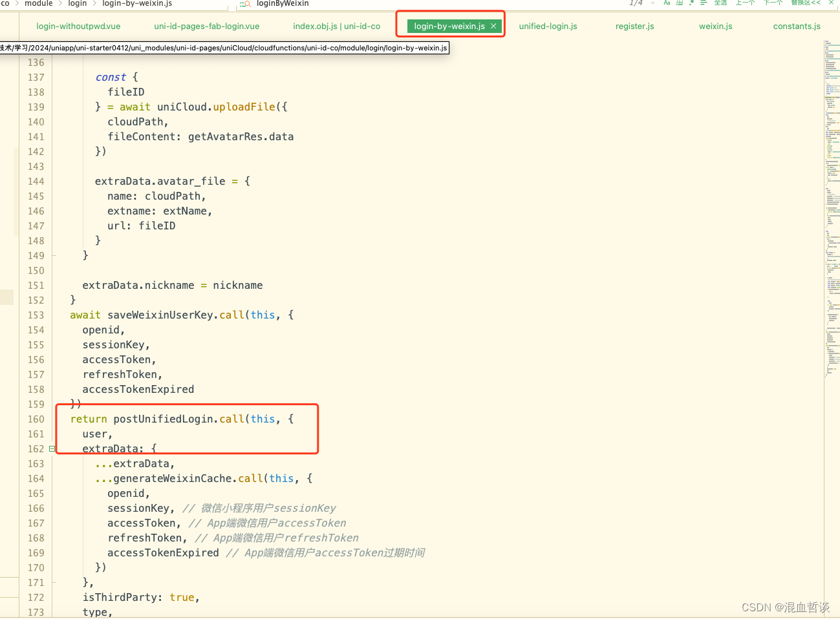The height and width of the screenshot is (619, 840).
Task: Click 'postUnifiedLogin' on line 160
Action: (x=163, y=419)
